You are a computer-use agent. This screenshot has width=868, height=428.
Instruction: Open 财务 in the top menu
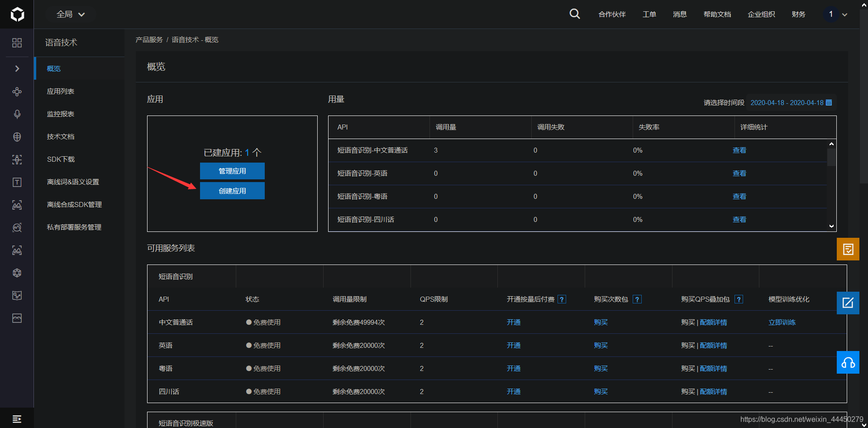(x=799, y=14)
